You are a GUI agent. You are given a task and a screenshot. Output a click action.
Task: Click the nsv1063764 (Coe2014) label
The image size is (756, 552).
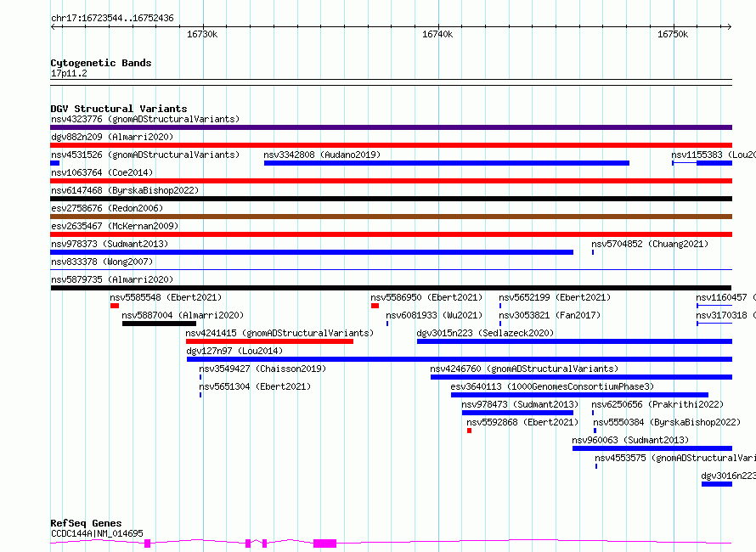[102, 172]
